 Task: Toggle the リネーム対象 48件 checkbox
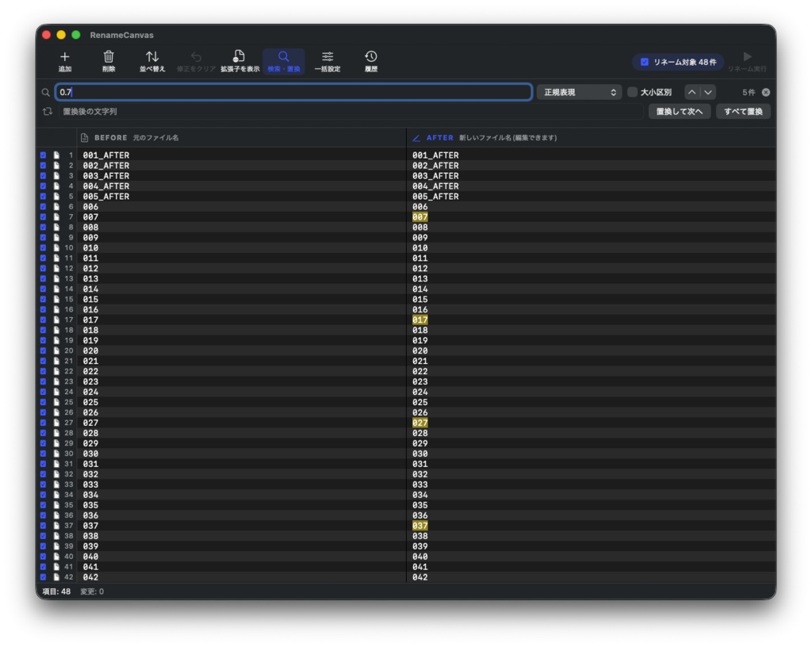click(x=645, y=62)
